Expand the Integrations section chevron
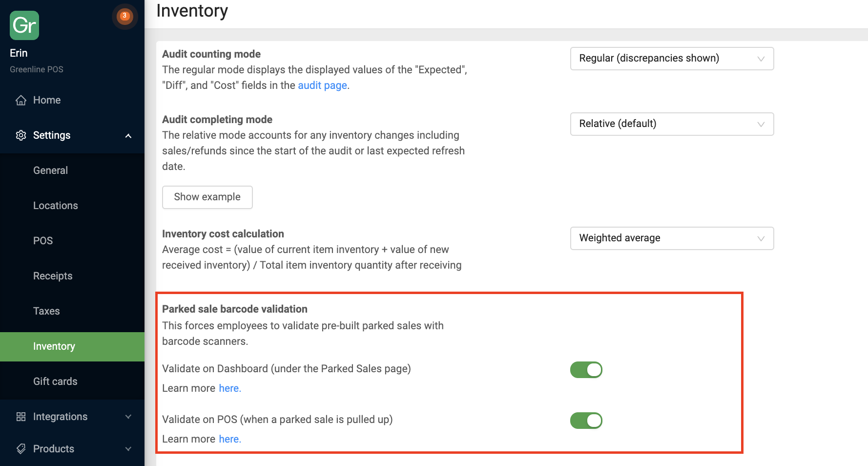The width and height of the screenshot is (868, 466). pyautogui.click(x=128, y=417)
